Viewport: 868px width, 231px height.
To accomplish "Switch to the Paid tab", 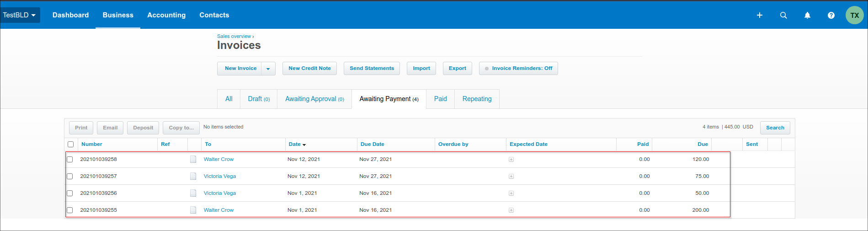I will pyautogui.click(x=441, y=99).
